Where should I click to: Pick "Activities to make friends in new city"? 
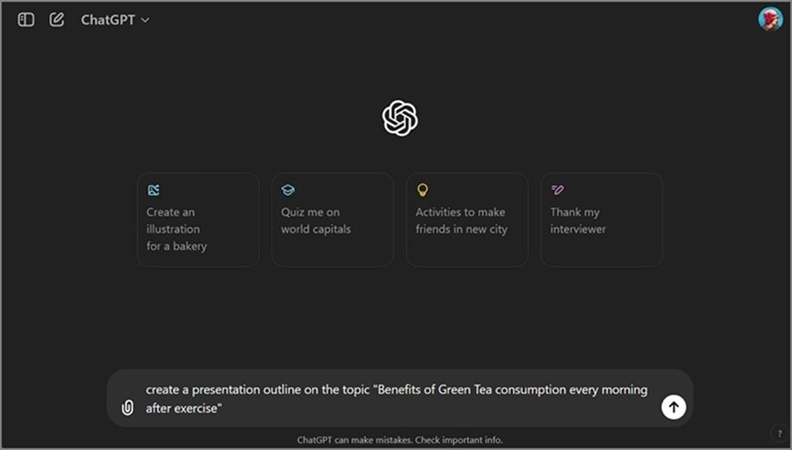coord(467,221)
